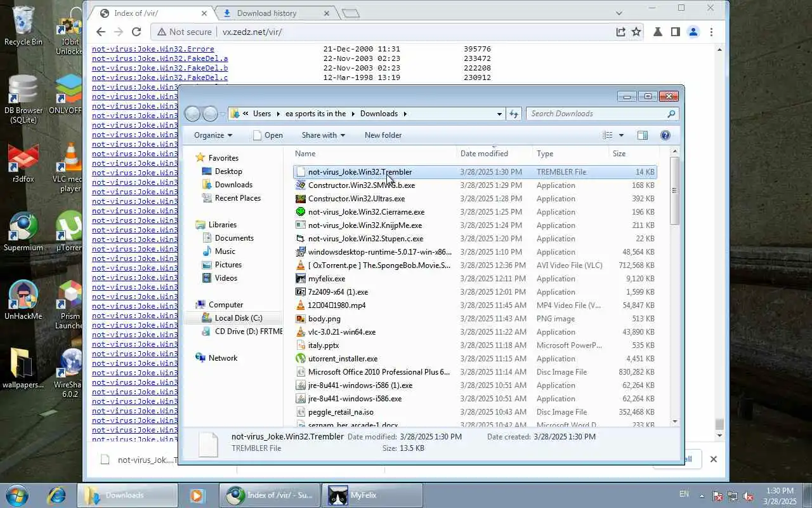Click the New folder button
This screenshot has width=812, height=508.
coord(383,135)
